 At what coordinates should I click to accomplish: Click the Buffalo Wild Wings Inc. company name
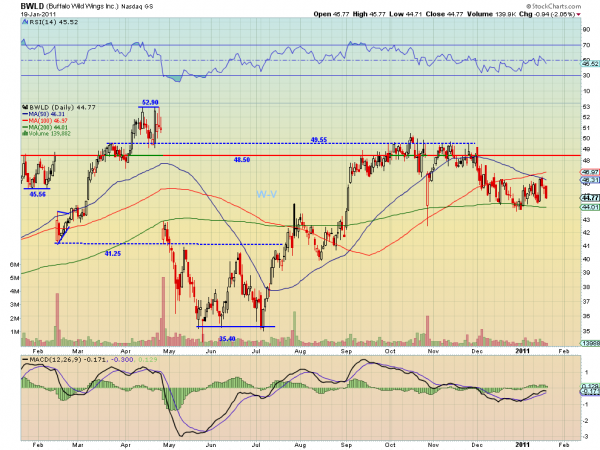coord(83,7)
